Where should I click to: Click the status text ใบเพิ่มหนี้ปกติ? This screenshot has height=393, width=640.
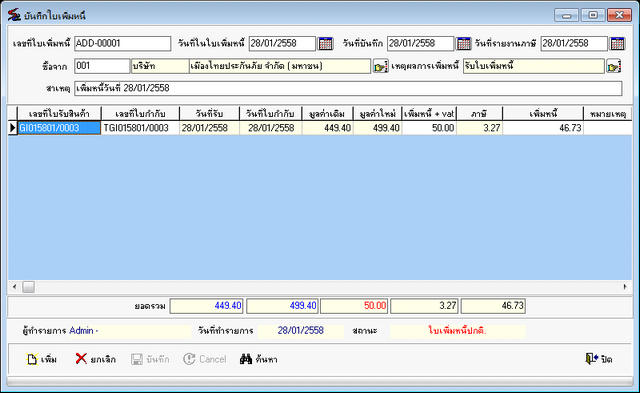tap(457, 331)
